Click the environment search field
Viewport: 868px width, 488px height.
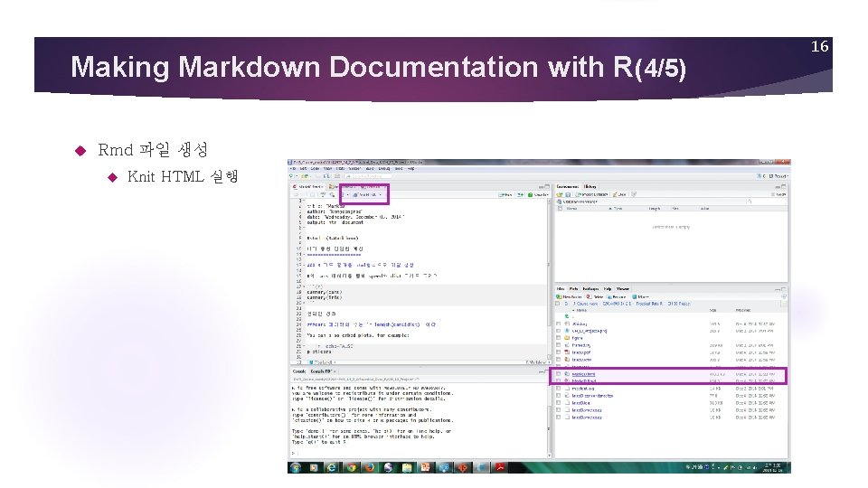tap(766, 202)
